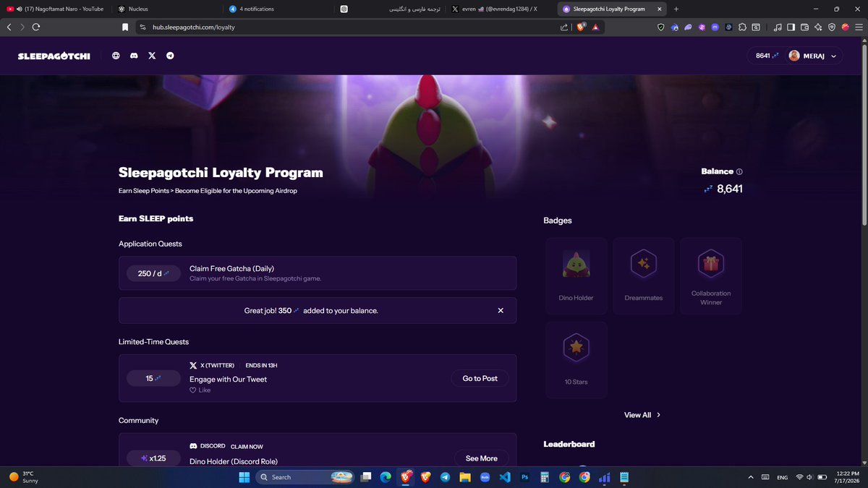Click Engage with Our Tweet quest title
This screenshot has height=488, width=868.
point(228,379)
